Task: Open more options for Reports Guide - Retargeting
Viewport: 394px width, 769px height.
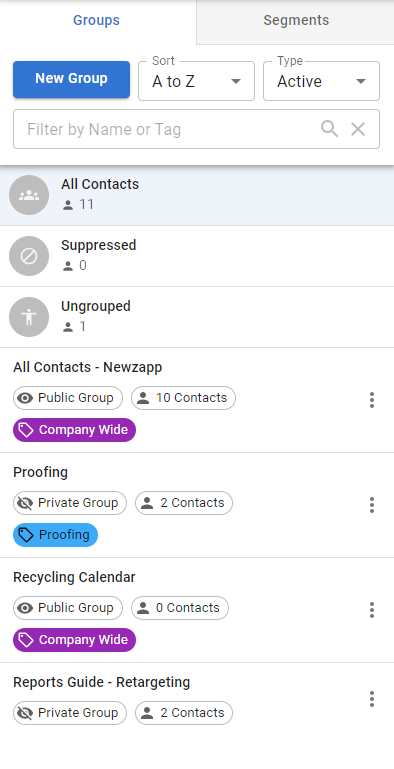Action: [372, 699]
